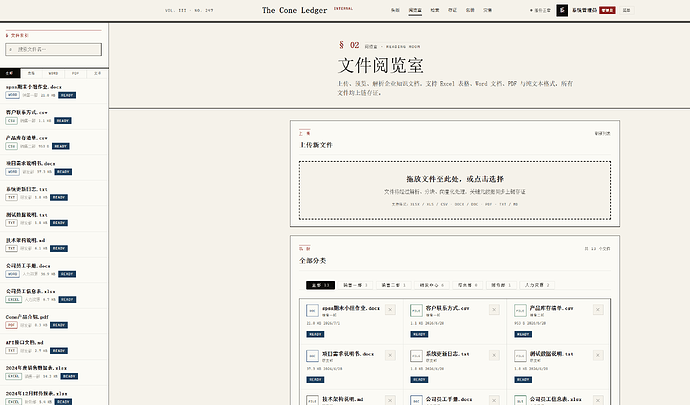Open Cone产品介绍.pdf in the sidebar list
The width and height of the screenshot is (690, 405).
pos(54,321)
